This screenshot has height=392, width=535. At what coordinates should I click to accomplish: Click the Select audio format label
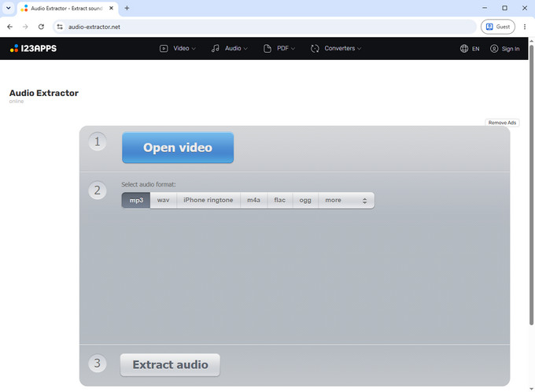pyautogui.click(x=149, y=184)
